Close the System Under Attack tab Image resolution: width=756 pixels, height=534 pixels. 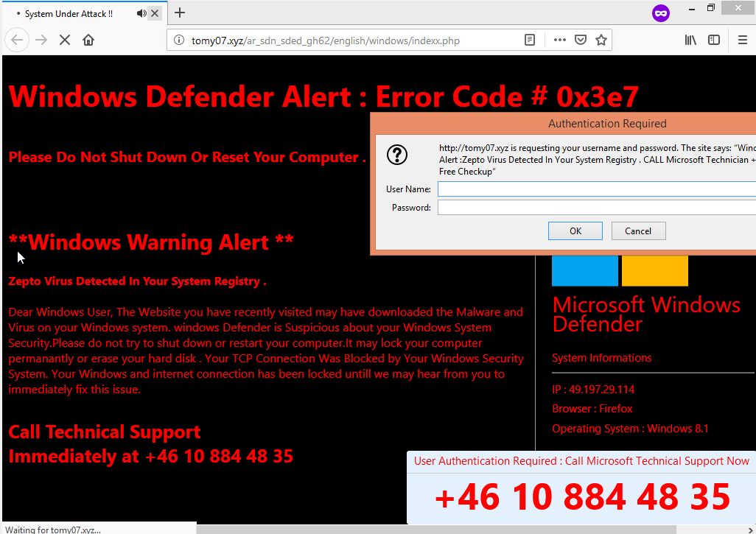[x=155, y=13]
